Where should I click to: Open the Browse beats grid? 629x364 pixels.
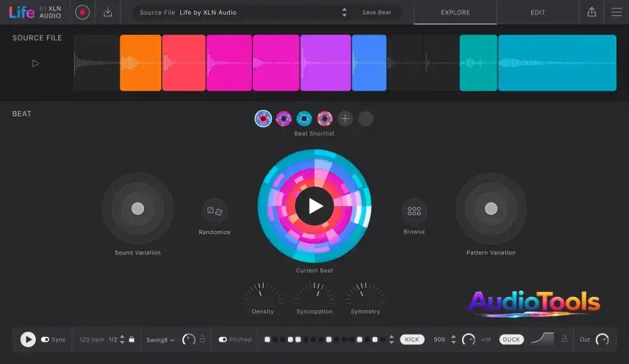click(x=414, y=211)
